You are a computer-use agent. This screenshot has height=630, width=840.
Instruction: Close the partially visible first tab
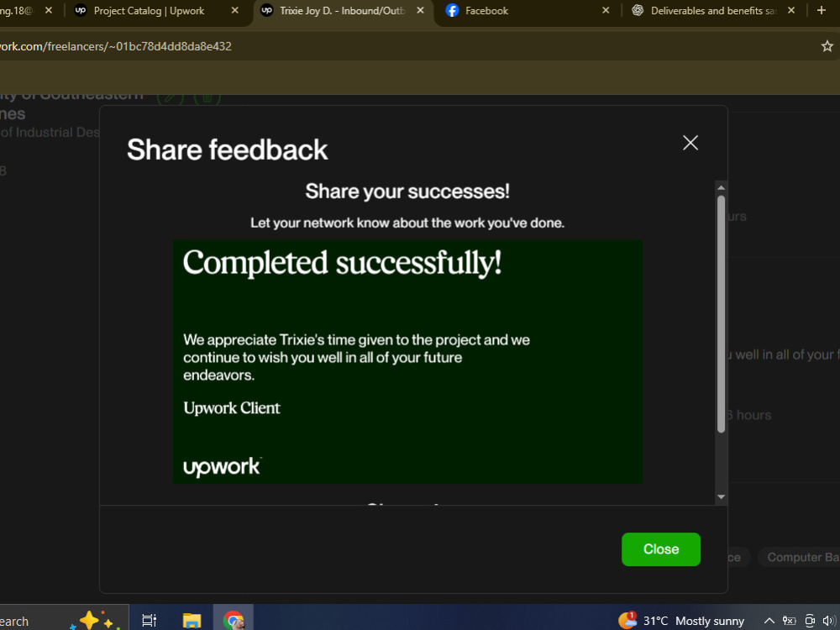(x=48, y=11)
